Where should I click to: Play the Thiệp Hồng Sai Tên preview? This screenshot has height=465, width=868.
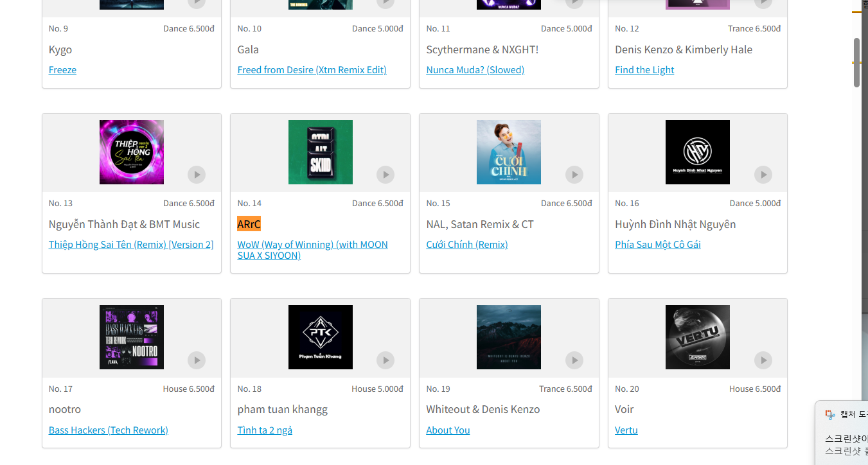pos(197,174)
